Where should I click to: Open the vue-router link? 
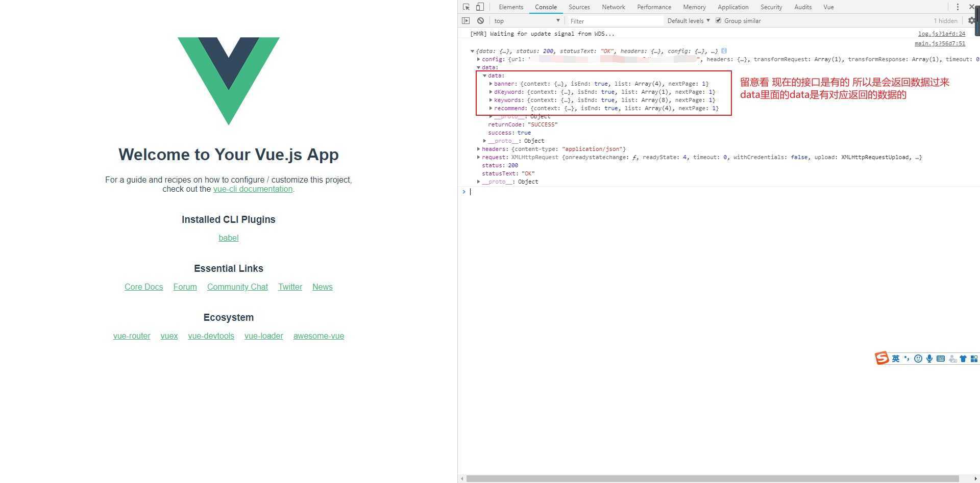132,336
